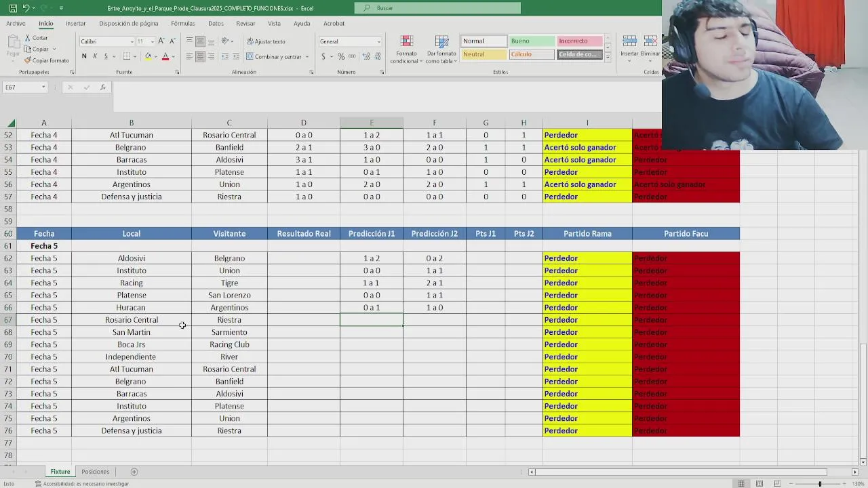This screenshot has width=868, height=488.
Task: Click the Cortar scissors command
Action: (x=37, y=38)
